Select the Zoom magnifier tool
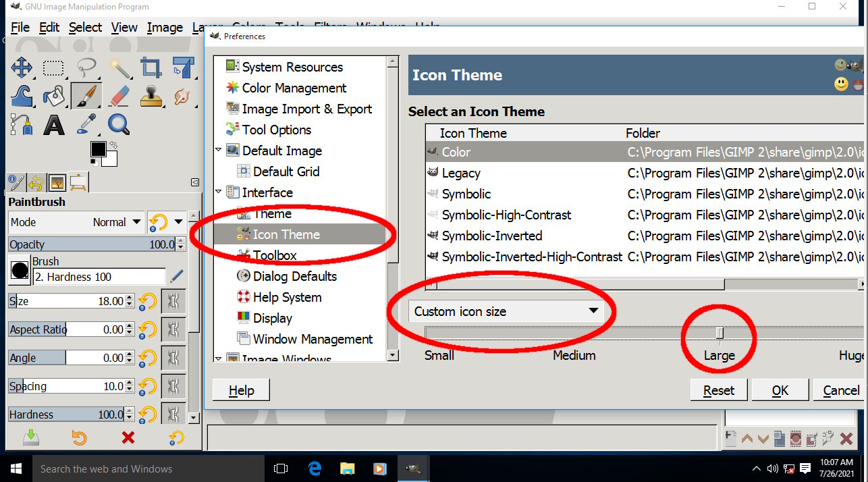The width and height of the screenshot is (868, 482). point(119,124)
